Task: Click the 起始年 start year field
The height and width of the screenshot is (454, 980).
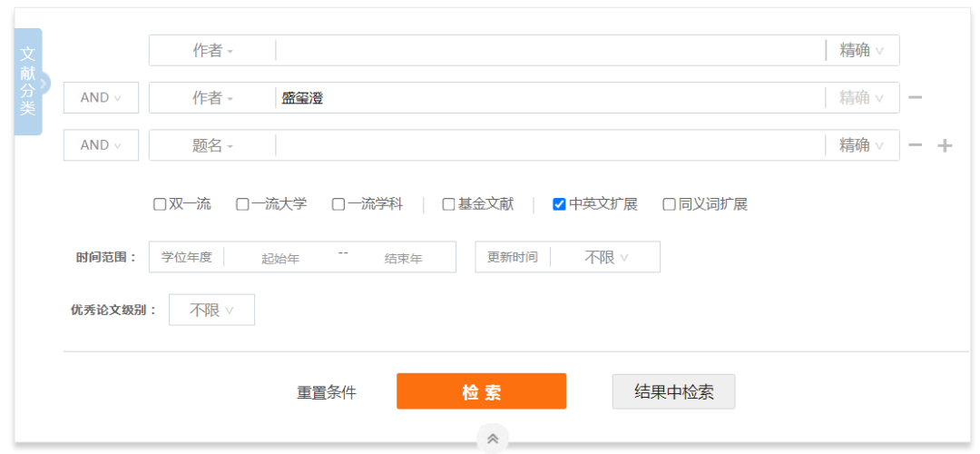Action: coord(280,259)
